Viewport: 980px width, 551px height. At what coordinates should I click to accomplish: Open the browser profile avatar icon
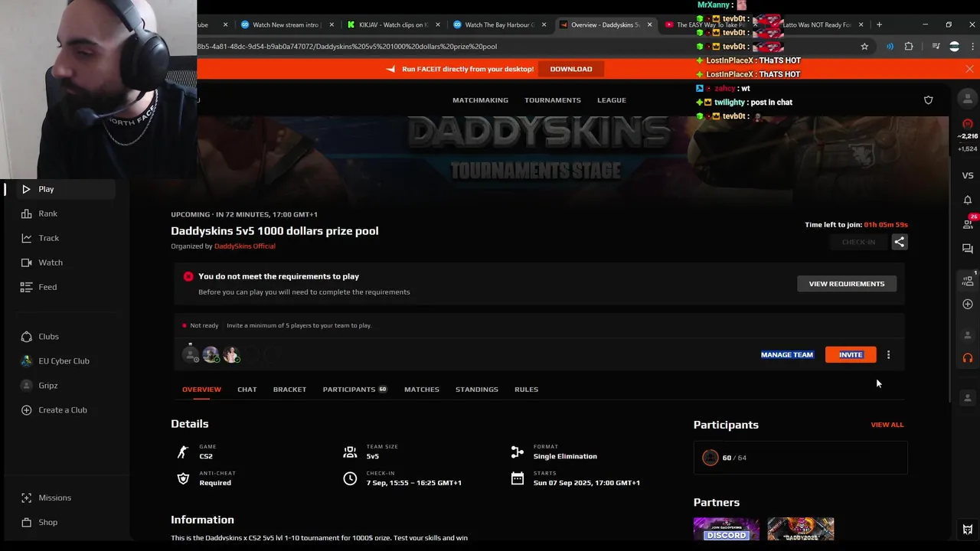(954, 47)
